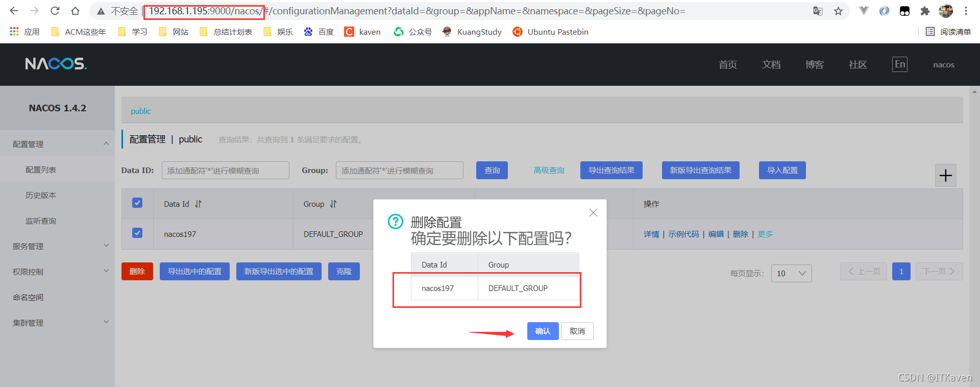This screenshot has height=387, width=980.
Task: Click the 新版导出查询结果 button
Action: coord(701,170)
